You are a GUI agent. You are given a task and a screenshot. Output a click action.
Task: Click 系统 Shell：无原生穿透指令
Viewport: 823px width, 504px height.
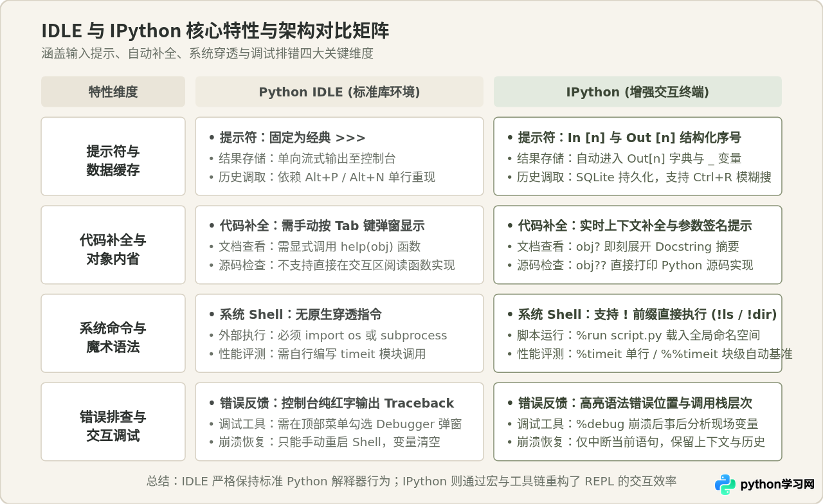click(x=295, y=315)
